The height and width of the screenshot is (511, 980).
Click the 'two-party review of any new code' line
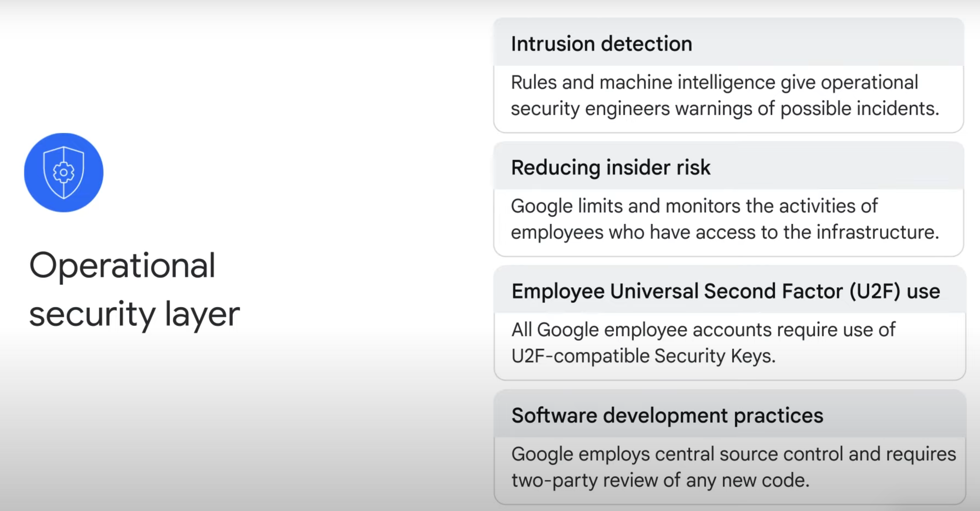point(660,480)
